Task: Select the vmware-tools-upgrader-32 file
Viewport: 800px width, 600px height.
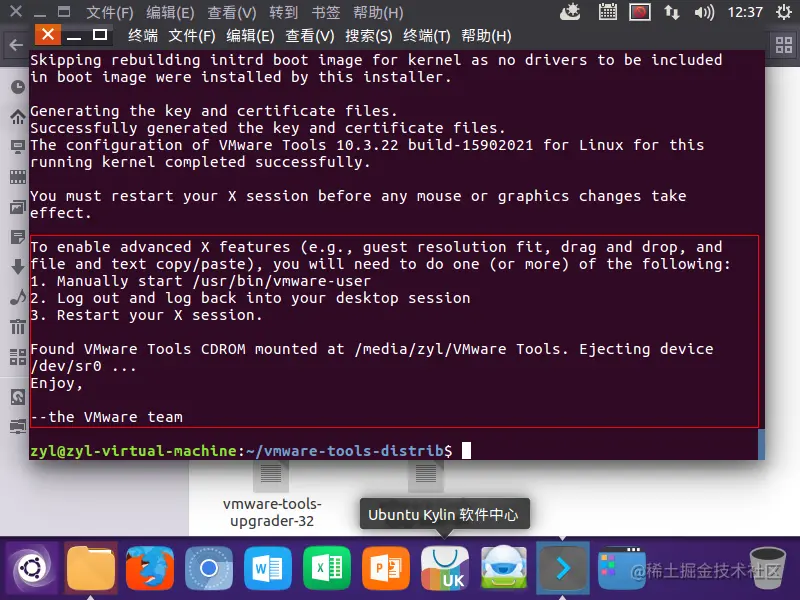Action: coord(271,495)
